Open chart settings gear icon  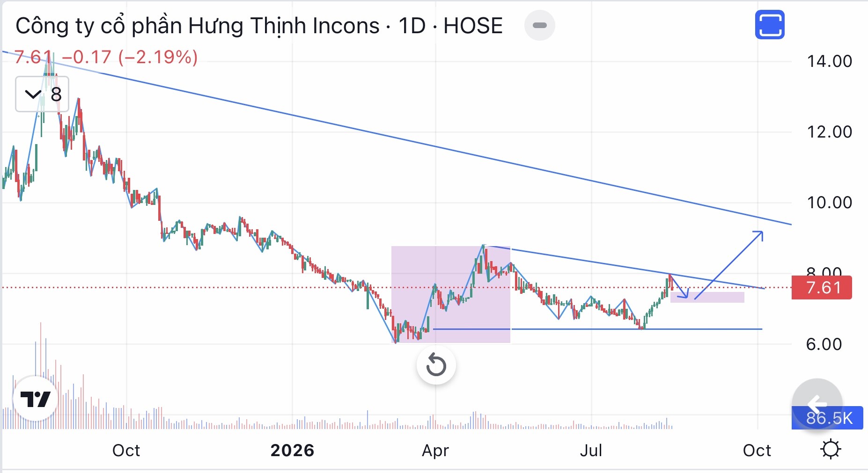pos(831,450)
